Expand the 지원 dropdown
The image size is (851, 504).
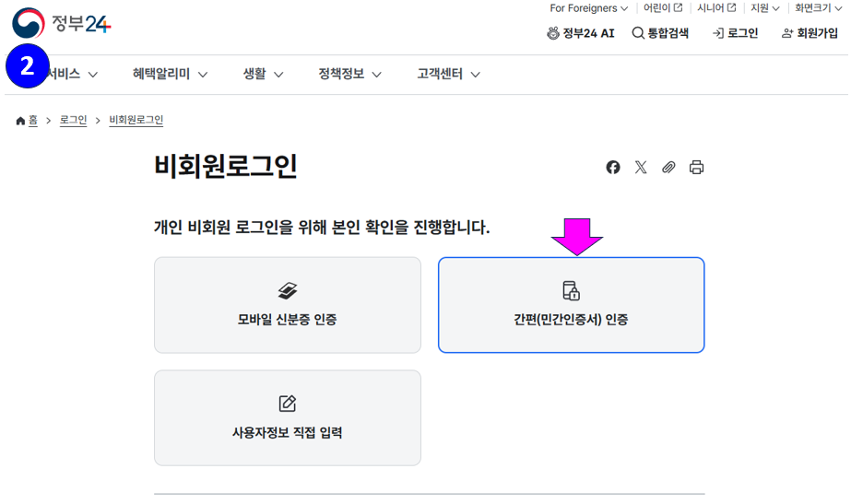(764, 8)
